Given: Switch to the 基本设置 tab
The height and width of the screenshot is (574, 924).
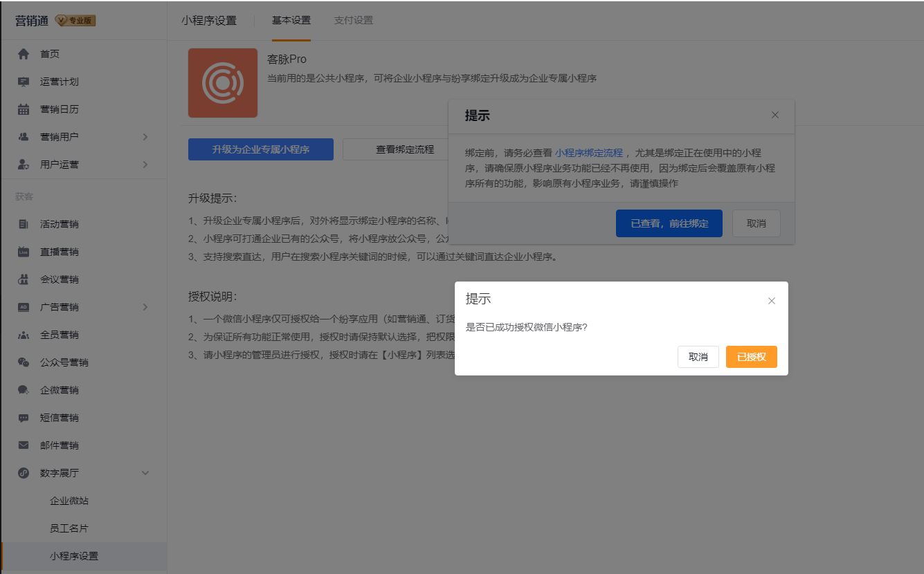Looking at the screenshot, I should (291, 21).
